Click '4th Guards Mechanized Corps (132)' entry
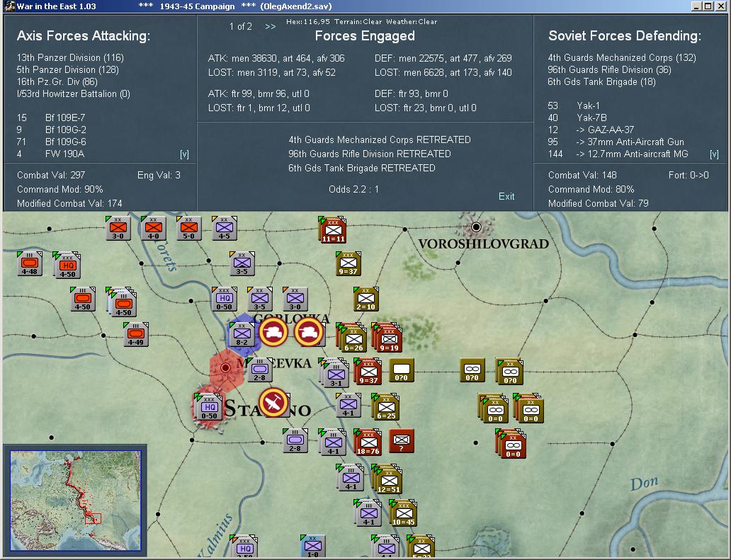Screen dimensions: 731x560 622,58
